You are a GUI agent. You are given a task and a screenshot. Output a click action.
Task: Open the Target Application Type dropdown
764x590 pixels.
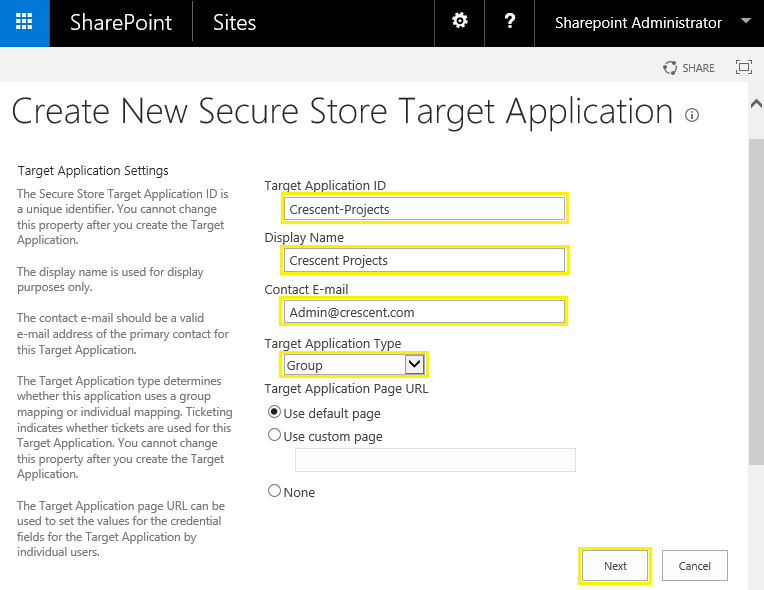tap(354, 364)
